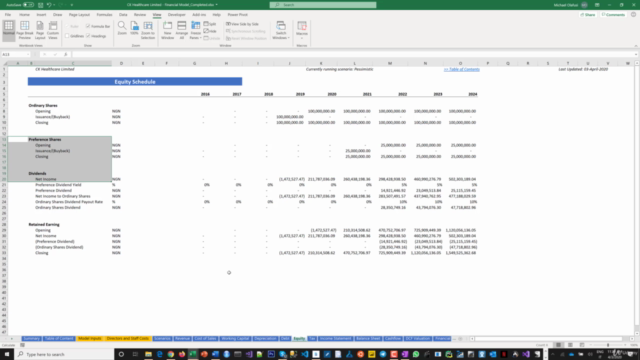This screenshot has width=640, height=360.
Task: Select row 8 header
Action: [4, 111]
